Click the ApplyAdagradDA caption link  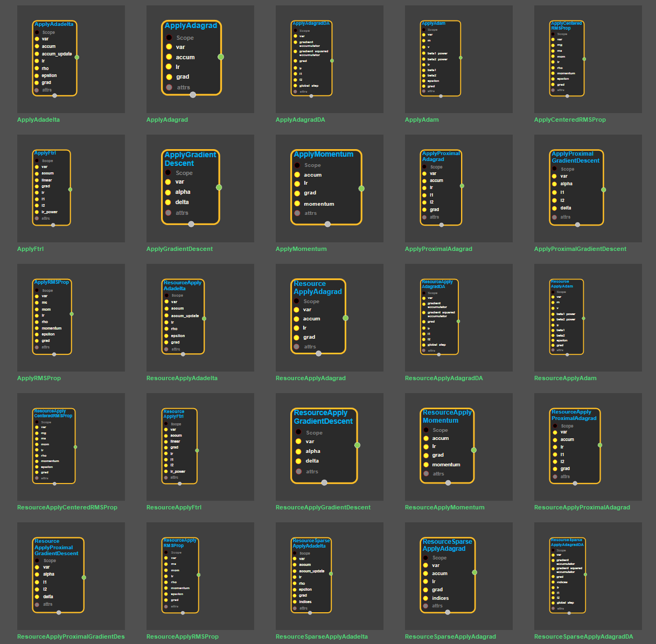[300, 120]
